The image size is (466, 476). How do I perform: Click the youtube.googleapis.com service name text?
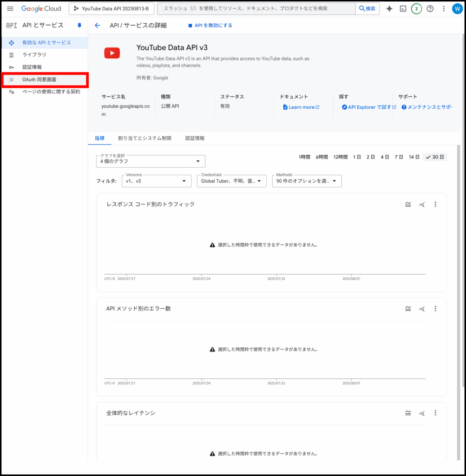click(x=125, y=110)
